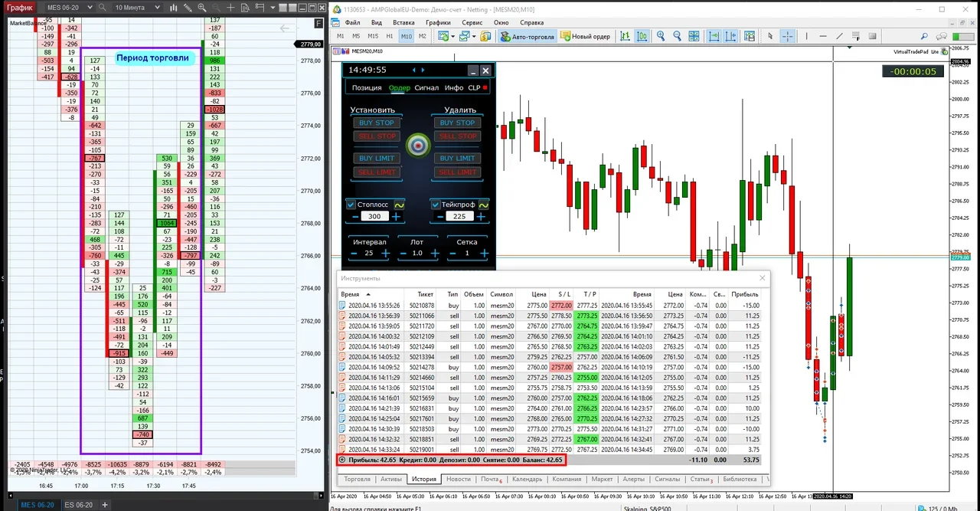Open the Позиция tab in VirtualTradePad
This screenshot has width=980, height=511.
tap(367, 88)
